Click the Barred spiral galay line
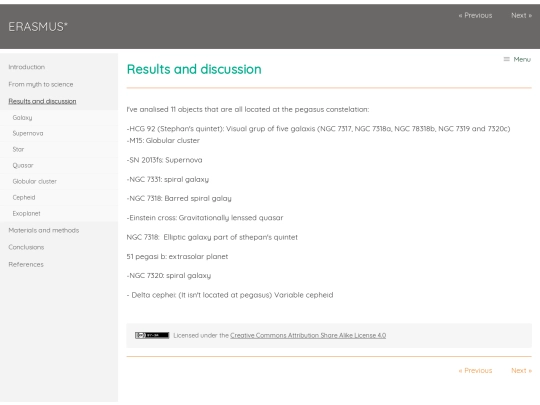The height and width of the screenshot is (405, 540). click(x=179, y=198)
